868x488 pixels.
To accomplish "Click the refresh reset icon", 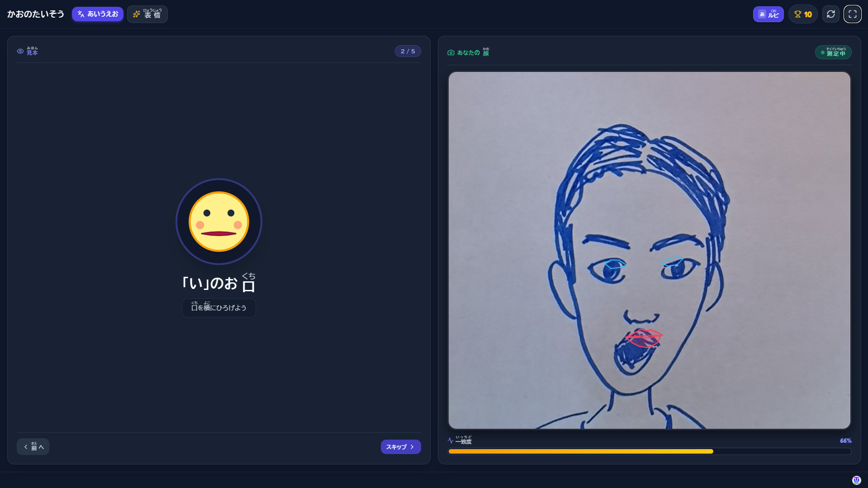I will 831,14.
